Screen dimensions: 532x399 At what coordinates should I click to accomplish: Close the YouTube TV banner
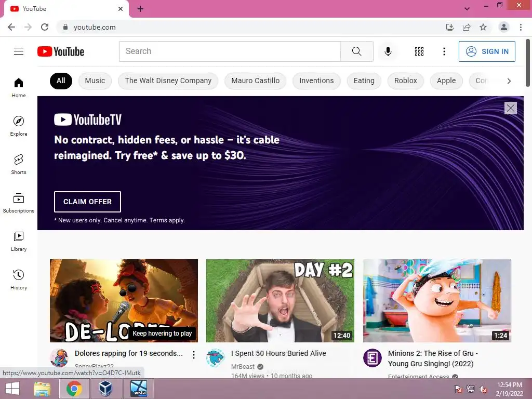coord(510,108)
